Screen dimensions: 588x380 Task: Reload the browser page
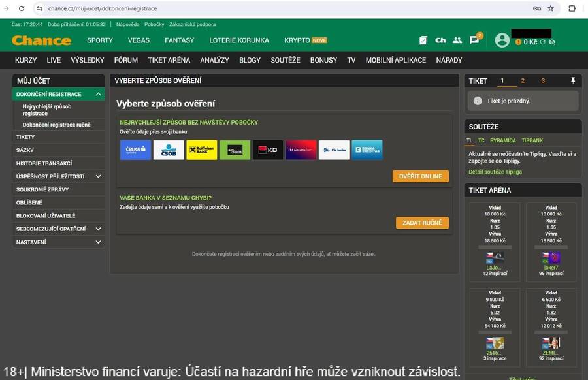coord(22,8)
